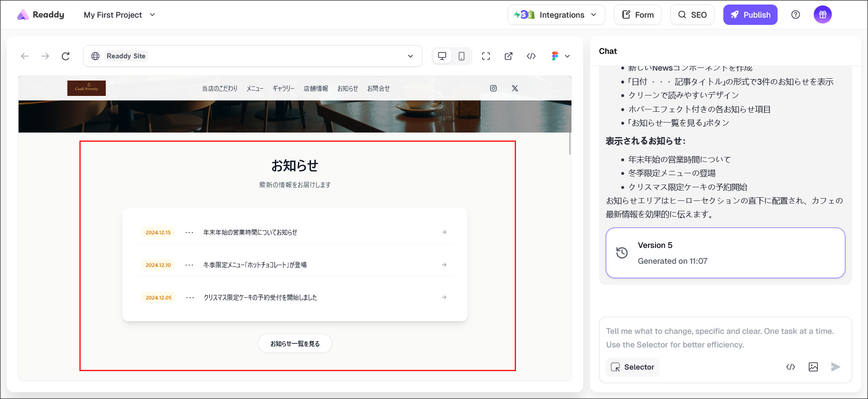
Task: Attach an image to chat message
Action: (x=813, y=367)
